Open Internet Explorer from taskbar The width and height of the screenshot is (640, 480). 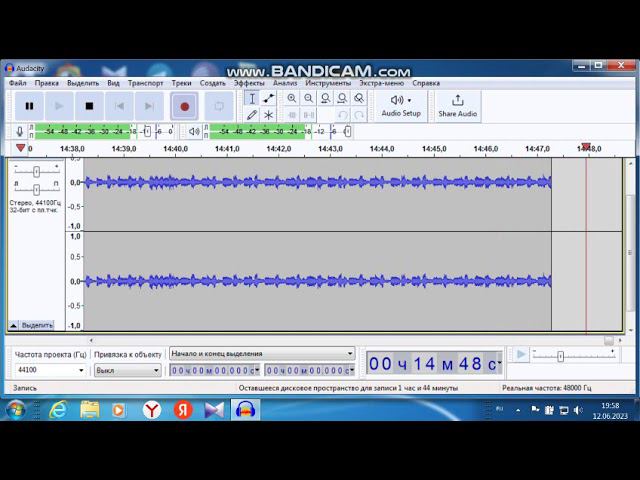[58, 410]
